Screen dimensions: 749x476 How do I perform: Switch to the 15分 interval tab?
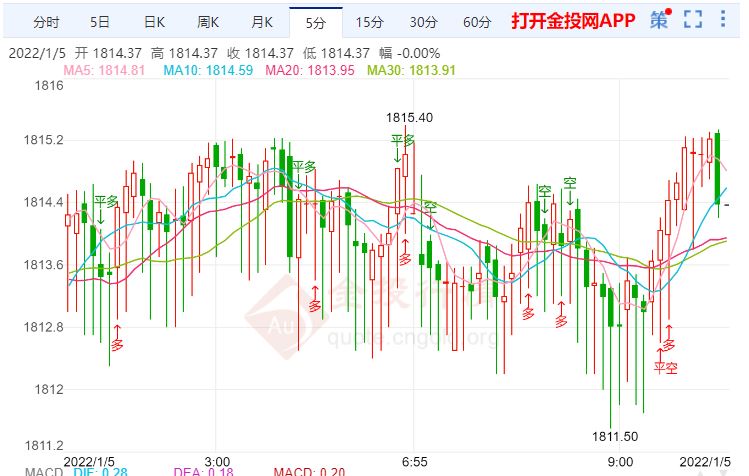[370, 22]
